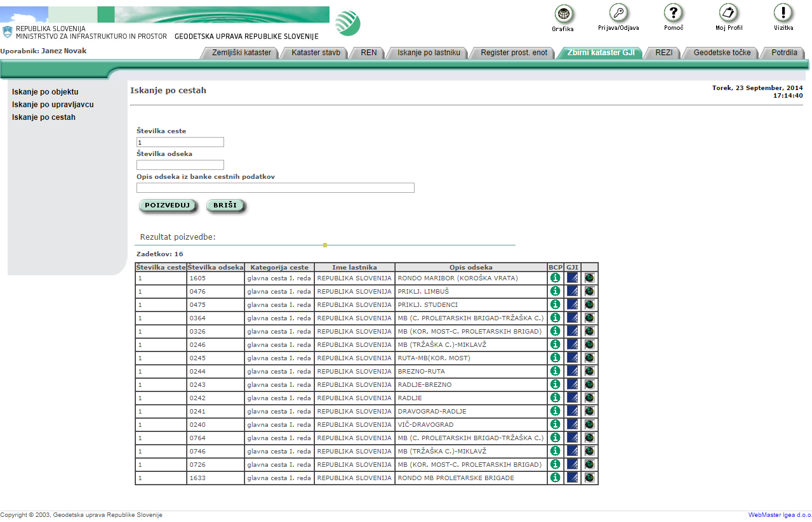812x522 pixels.
Task: Open BCP info icon for section 0726
Action: [556, 464]
